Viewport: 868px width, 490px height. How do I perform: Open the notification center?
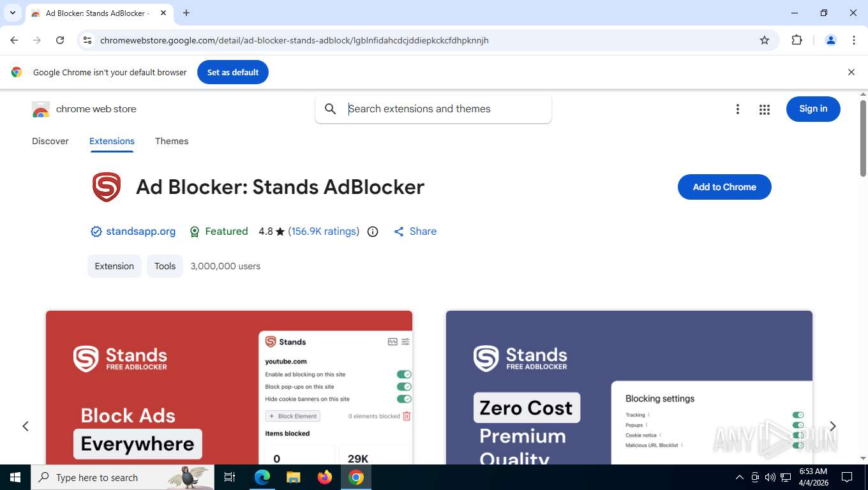pyautogui.click(x=847, y=477)
